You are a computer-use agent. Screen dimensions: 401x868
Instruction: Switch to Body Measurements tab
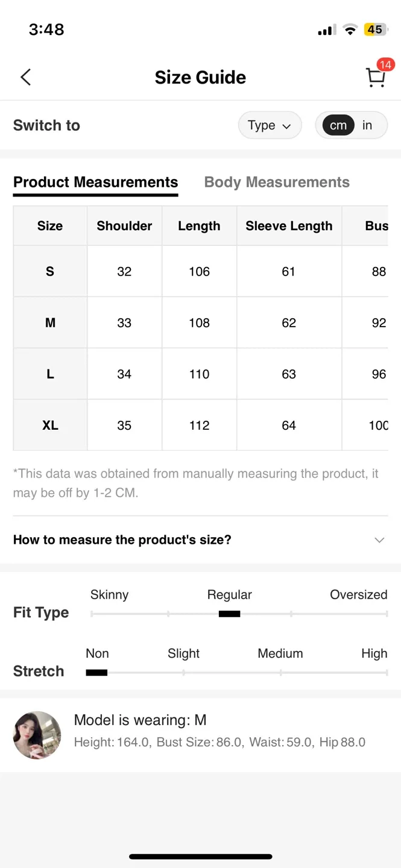point(277,182)
